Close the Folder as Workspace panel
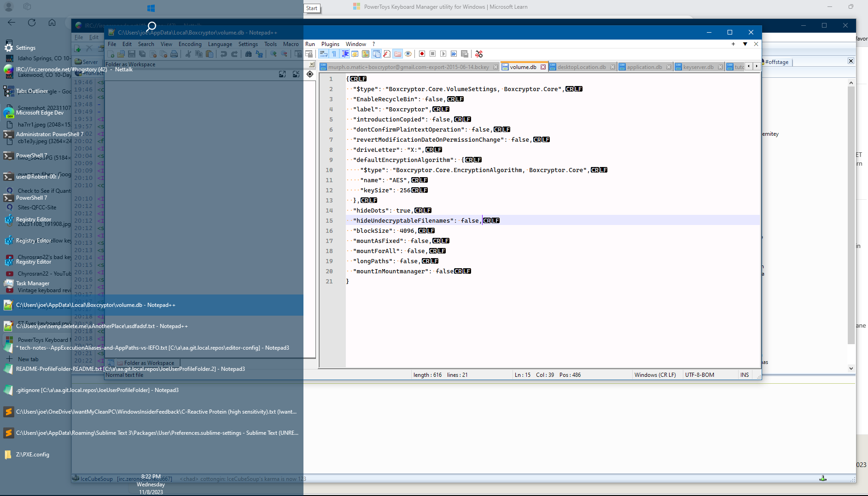 pyautogui.click(x=311, y=64)
